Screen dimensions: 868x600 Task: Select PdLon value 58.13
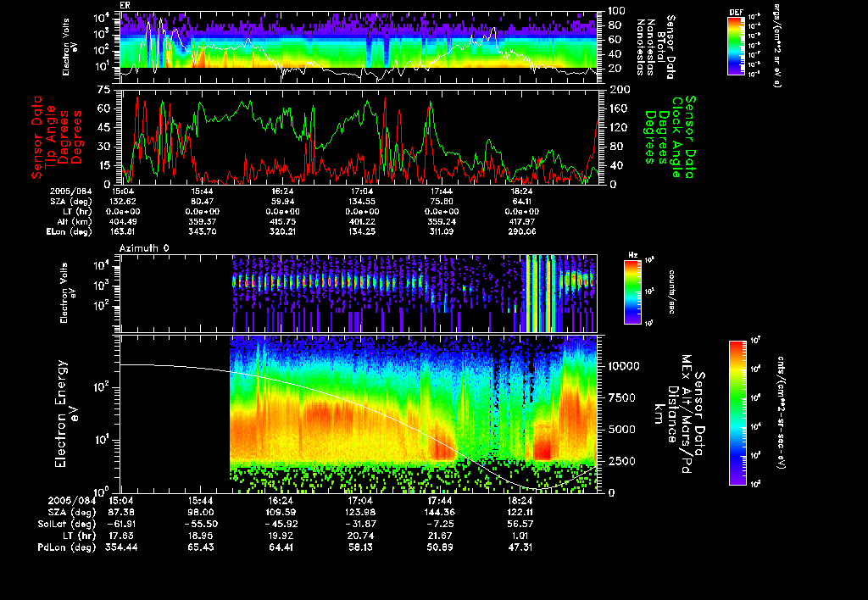[360, 547]
